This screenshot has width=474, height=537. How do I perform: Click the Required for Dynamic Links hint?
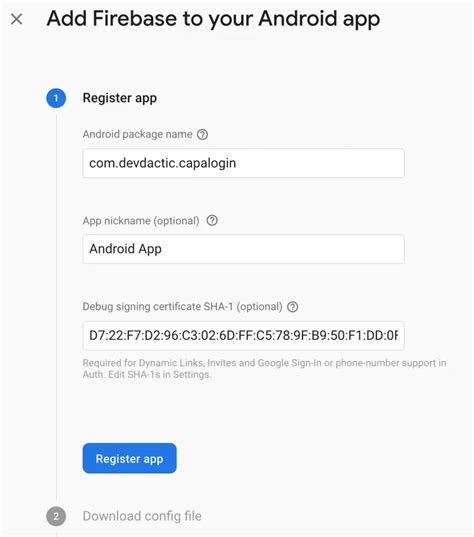click(x=264, y=369)
